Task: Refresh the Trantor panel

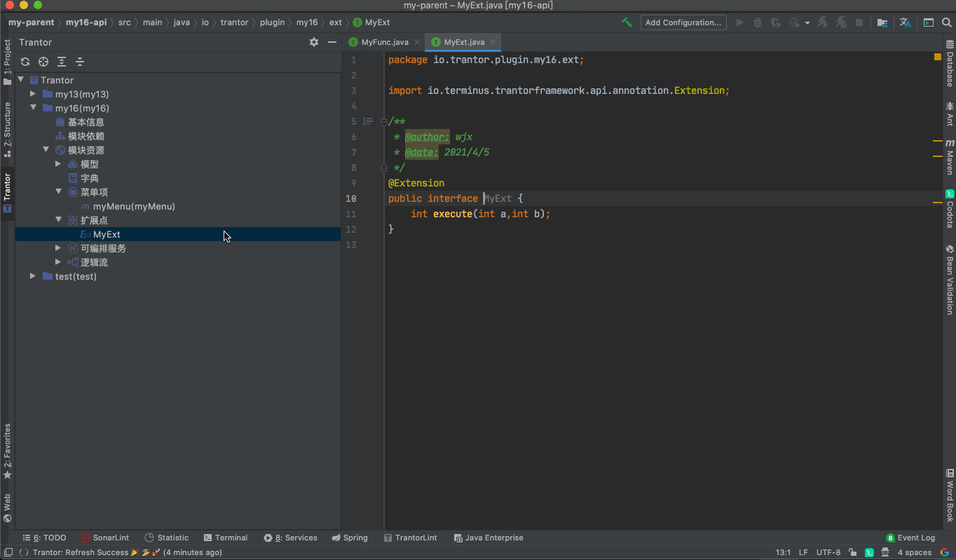Action: pos(25,62)
